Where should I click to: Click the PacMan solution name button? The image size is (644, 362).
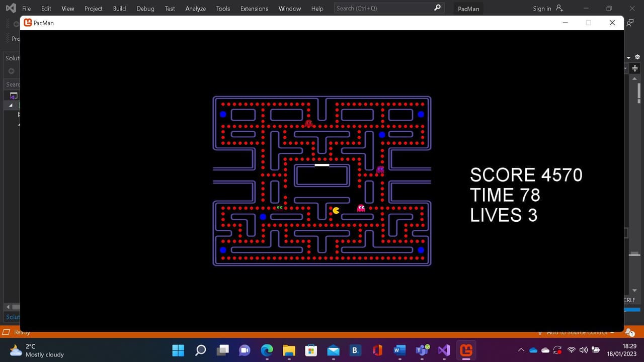coord(468,9)
